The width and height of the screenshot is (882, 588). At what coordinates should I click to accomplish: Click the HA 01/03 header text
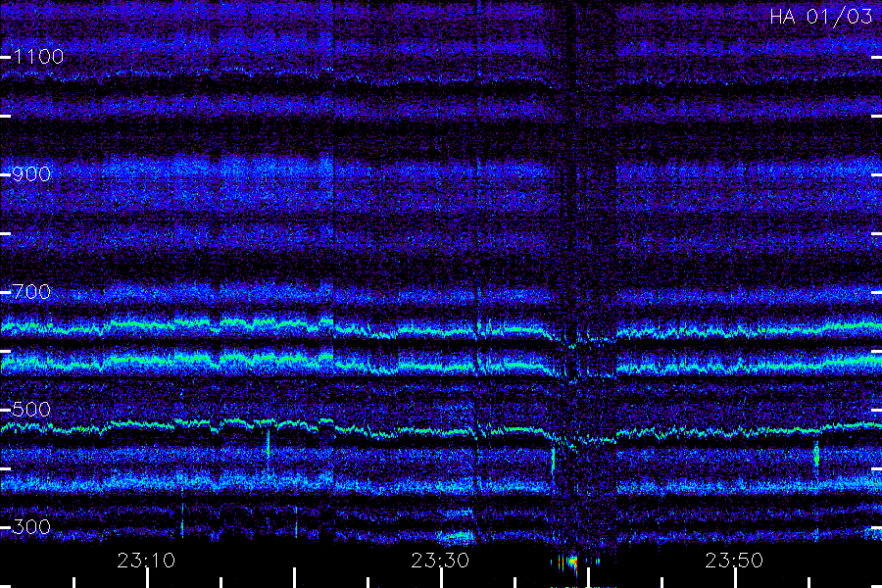pos(820,17)
